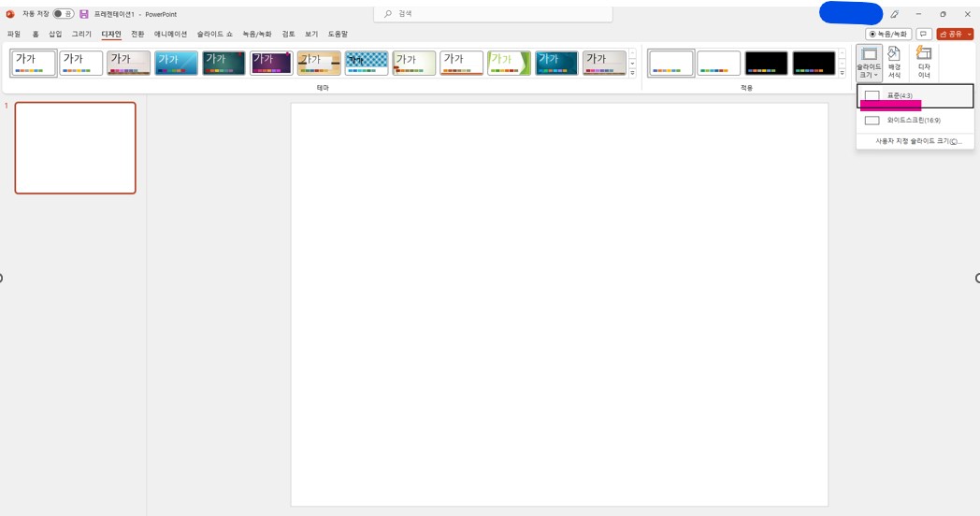Image resolution: width=980 pixels, height=516 pixels.
Task: Apply the dark purple theme thumbnail
Action: tap(271, 63)
